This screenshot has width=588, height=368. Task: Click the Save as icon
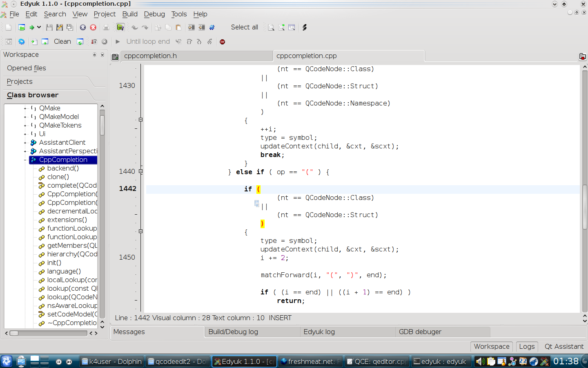click(x=60, y=27)
